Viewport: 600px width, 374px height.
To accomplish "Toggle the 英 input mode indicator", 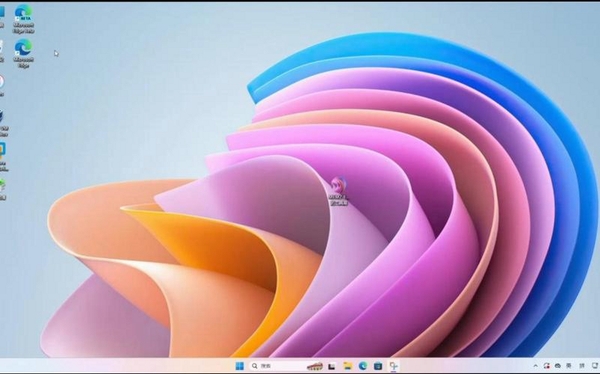I will click(569, 366).
